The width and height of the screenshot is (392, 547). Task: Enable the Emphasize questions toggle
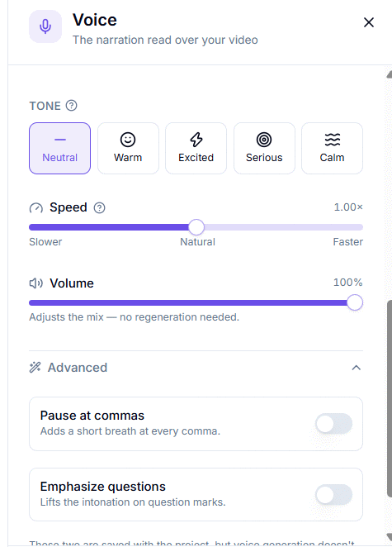(x=333, y=495)
